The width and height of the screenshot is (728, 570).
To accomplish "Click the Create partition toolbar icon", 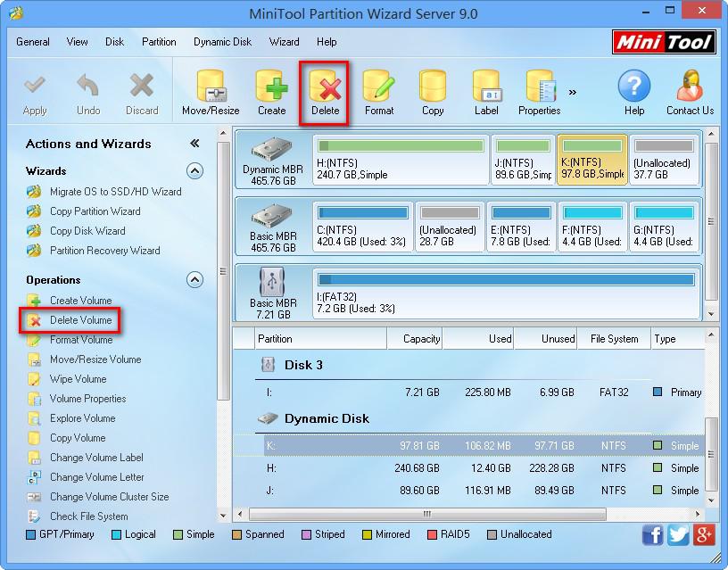I will pos(271,95).
